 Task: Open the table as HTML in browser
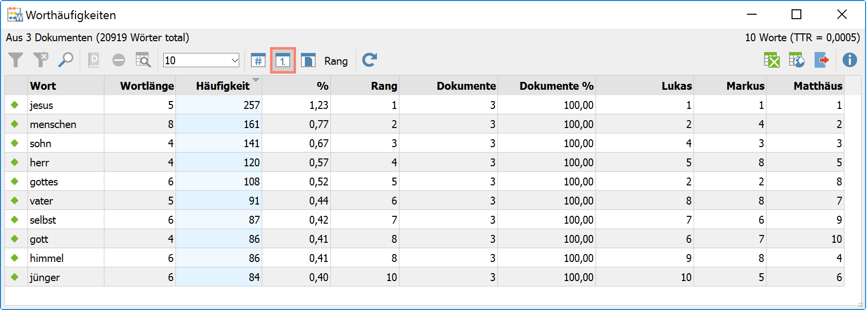point(796,60)
